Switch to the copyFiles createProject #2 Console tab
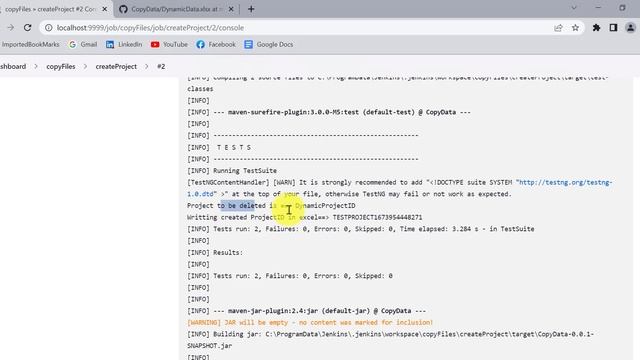This screenshot has height=360, width=640. (51, 9)
